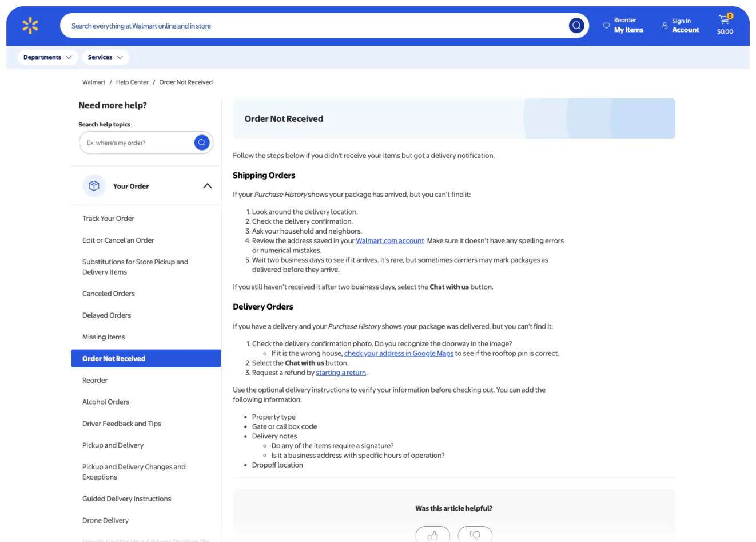This screenshot has height=542, width=756.
Task: Open Guided Delivery Instructions topic
Action: (127, 499)
